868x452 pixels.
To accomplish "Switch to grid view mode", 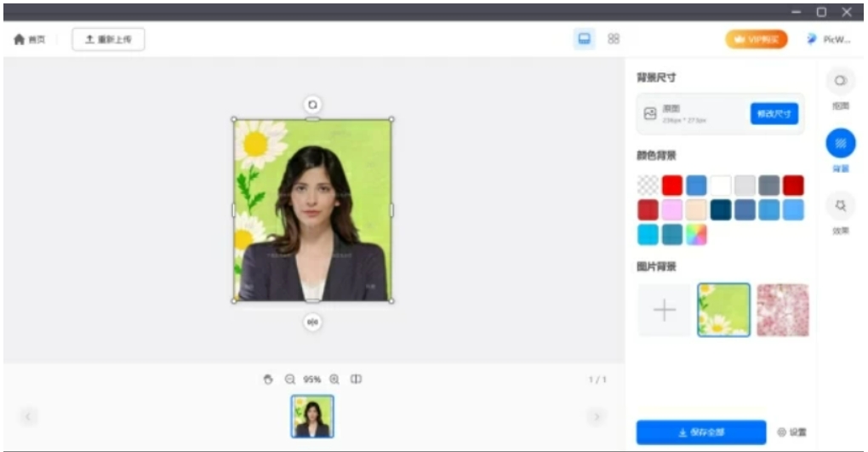I will coord(614,39).
